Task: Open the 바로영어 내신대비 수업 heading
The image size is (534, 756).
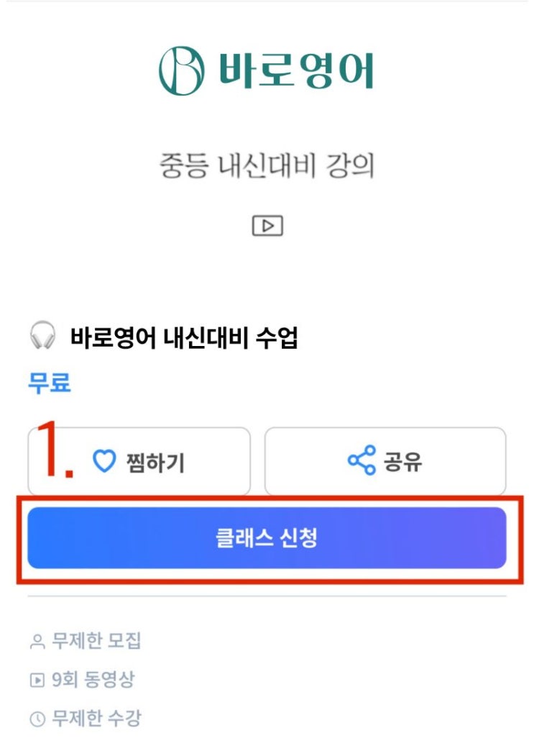Action: coord(184,337)
